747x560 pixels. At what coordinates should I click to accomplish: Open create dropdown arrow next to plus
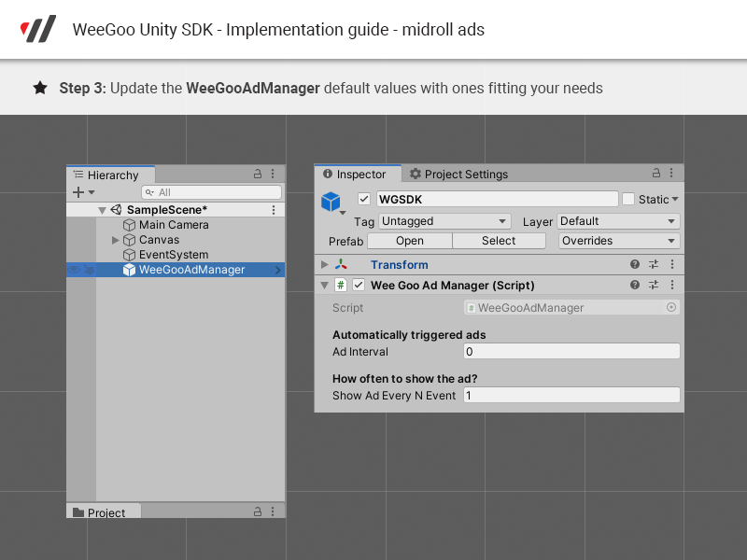92,192
